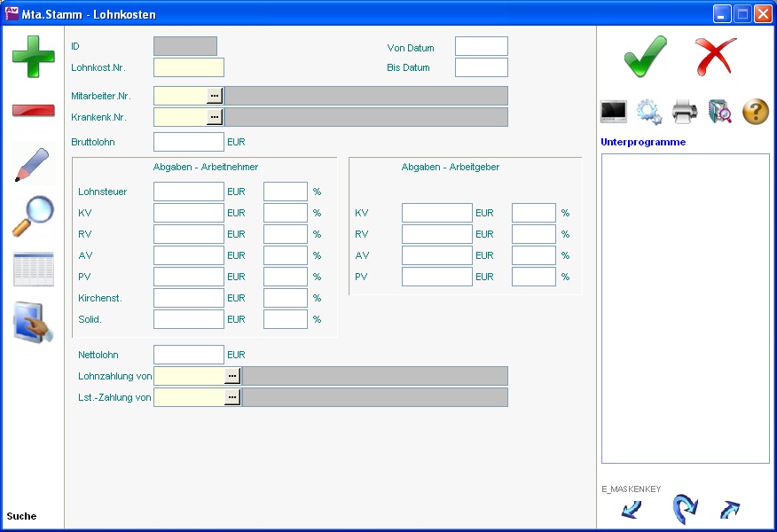Open the Mitarbeiter.Nr. lookup button

[x=215, y=96]
